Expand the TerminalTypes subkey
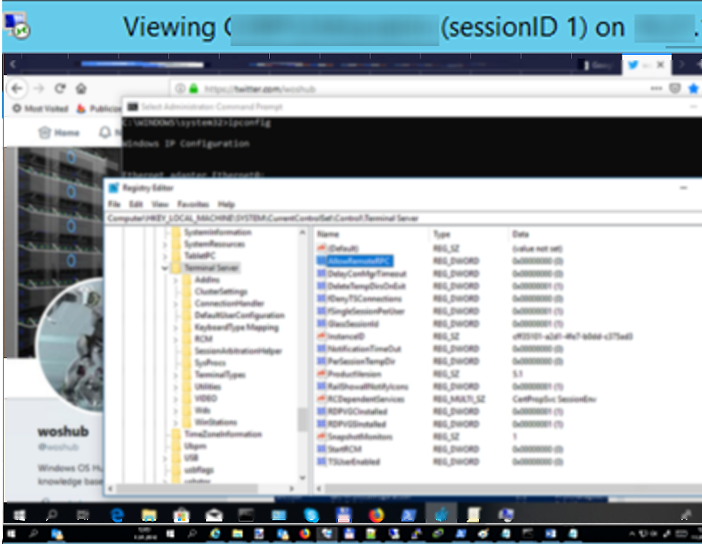This screenshot has height=544, width=702. [x=176, y=375]
